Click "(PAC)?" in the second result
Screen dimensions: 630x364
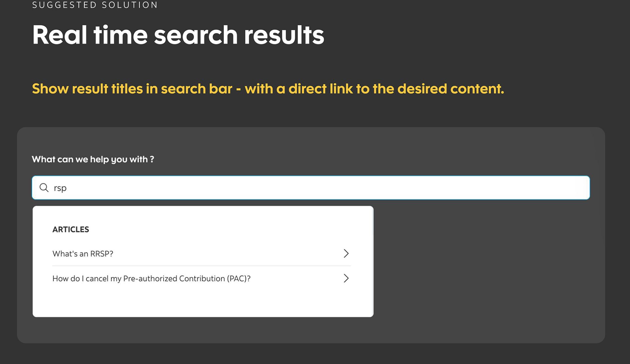click(239, 279)
